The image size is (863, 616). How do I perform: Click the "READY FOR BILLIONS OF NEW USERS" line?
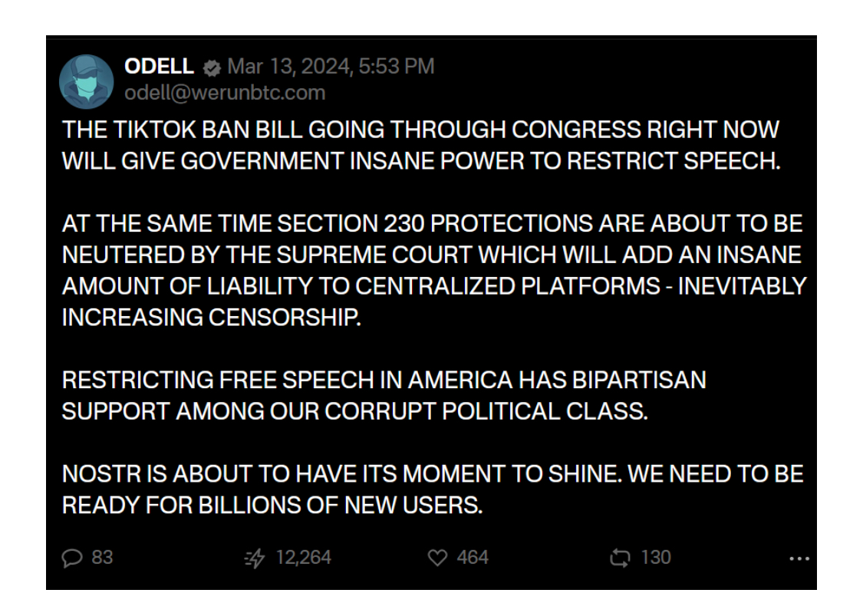(272, 506)
